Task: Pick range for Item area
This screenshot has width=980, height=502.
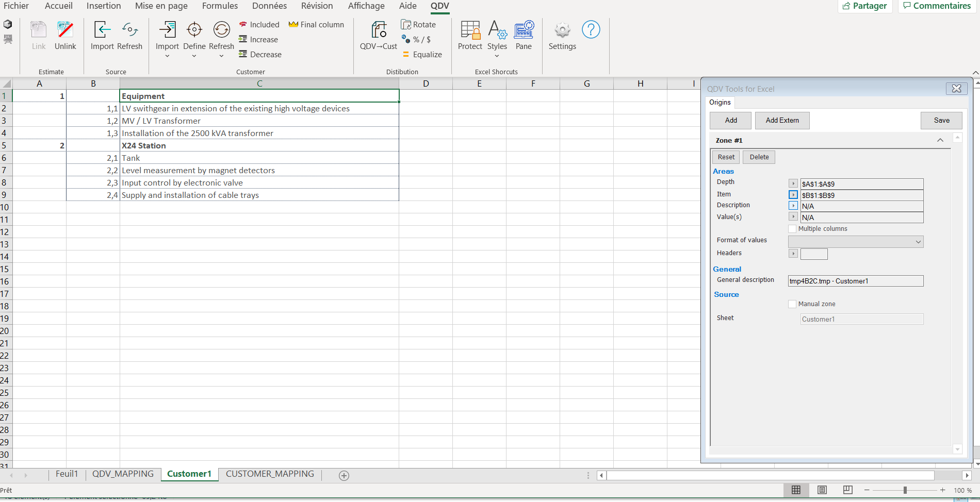Action: click(x=793, y=195)
